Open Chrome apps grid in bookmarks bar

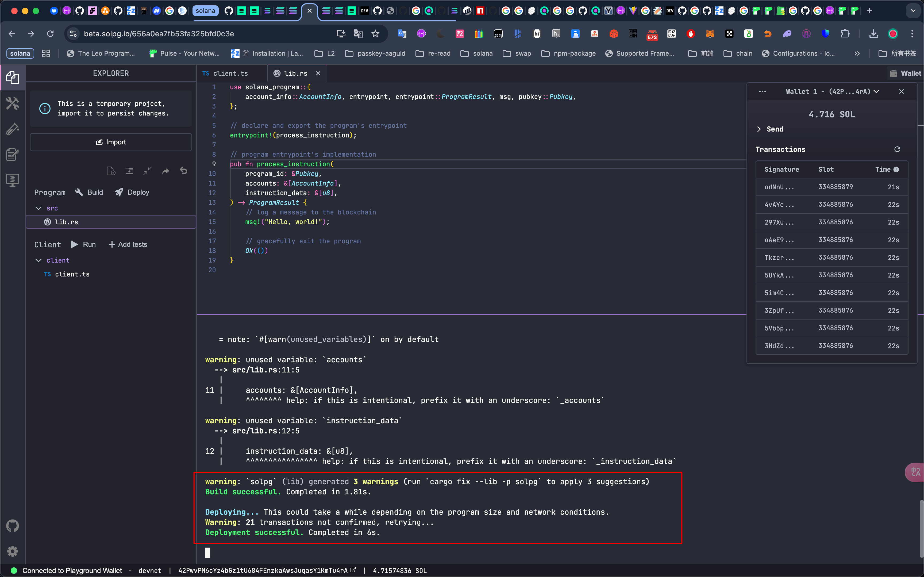pos(46,53)
